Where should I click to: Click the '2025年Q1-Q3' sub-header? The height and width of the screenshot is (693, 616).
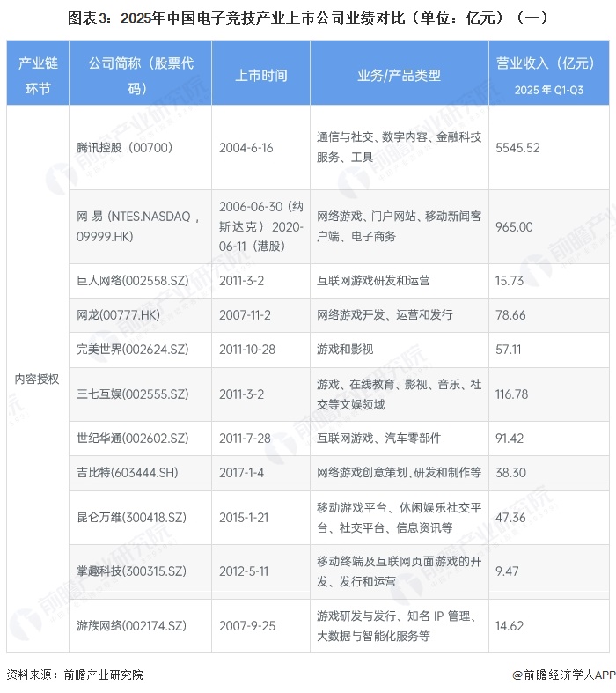(549, 90)
